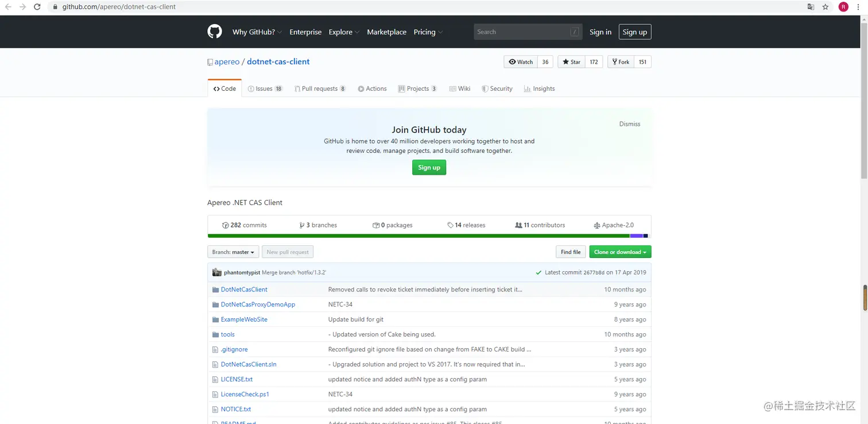Open the Clone or download dropdown
This screenshot has width=868, height=424.
(620, 252)
